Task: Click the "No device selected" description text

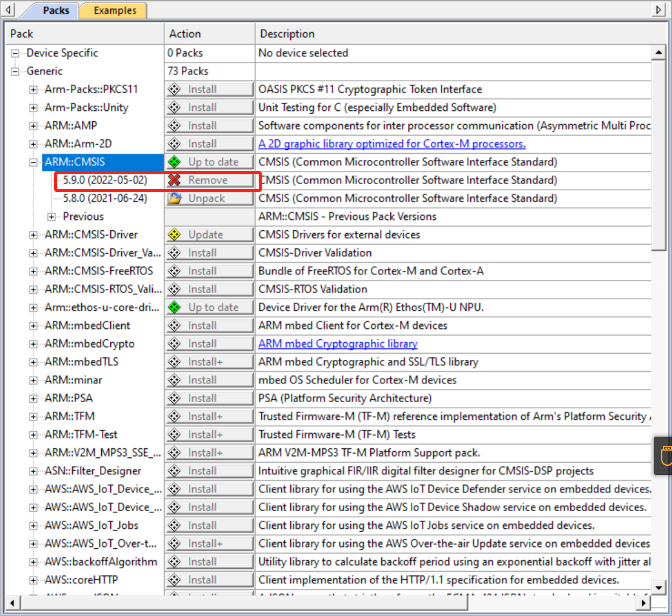Action: (x=304, y=53)
